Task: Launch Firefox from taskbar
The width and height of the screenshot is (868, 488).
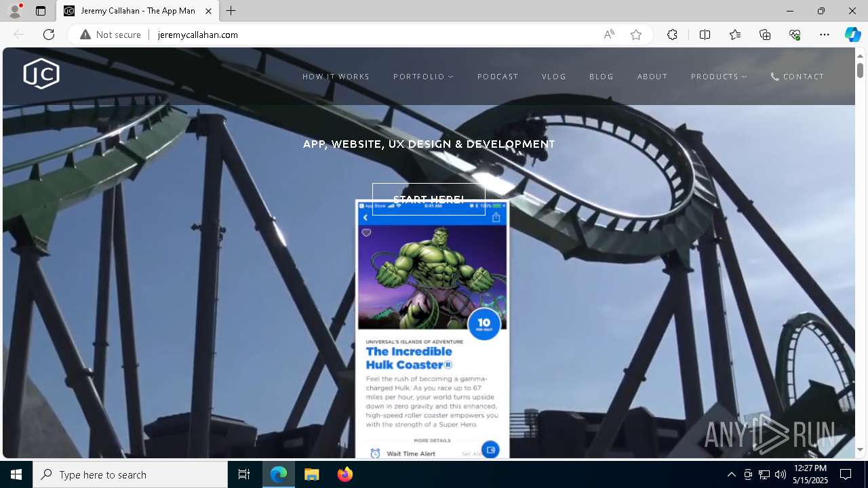Action: click(344, 474)
